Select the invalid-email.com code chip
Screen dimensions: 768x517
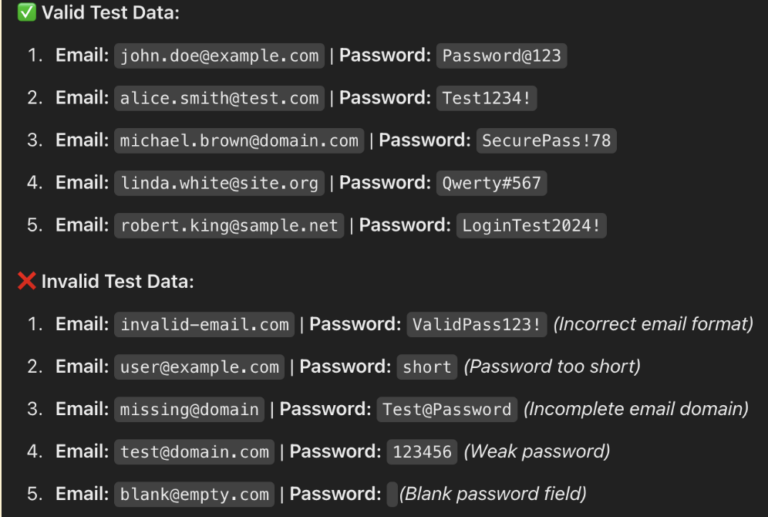(x=204, y=325)
